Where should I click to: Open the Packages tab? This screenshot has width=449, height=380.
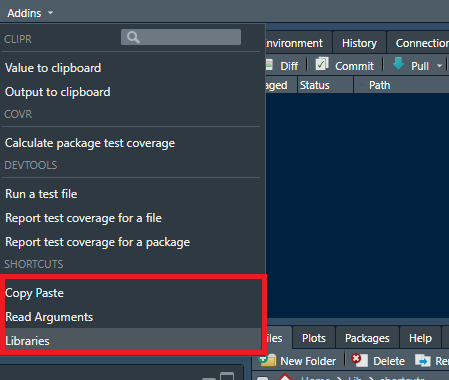coord(367,338)
